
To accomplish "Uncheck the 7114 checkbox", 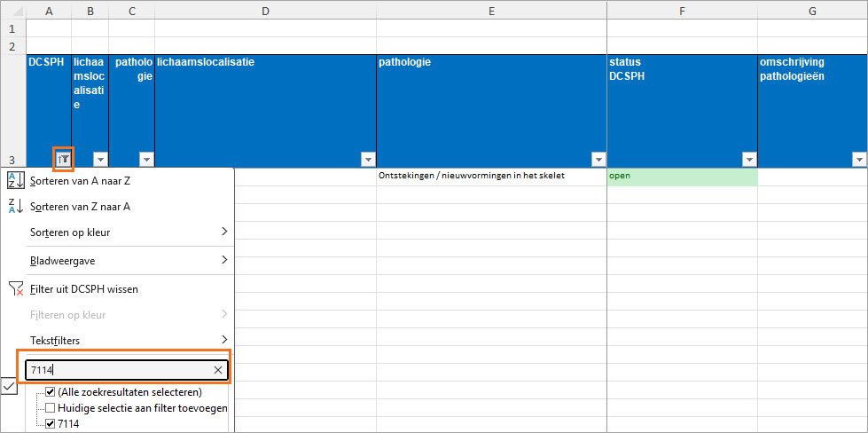I will click(x=51, y=424).
